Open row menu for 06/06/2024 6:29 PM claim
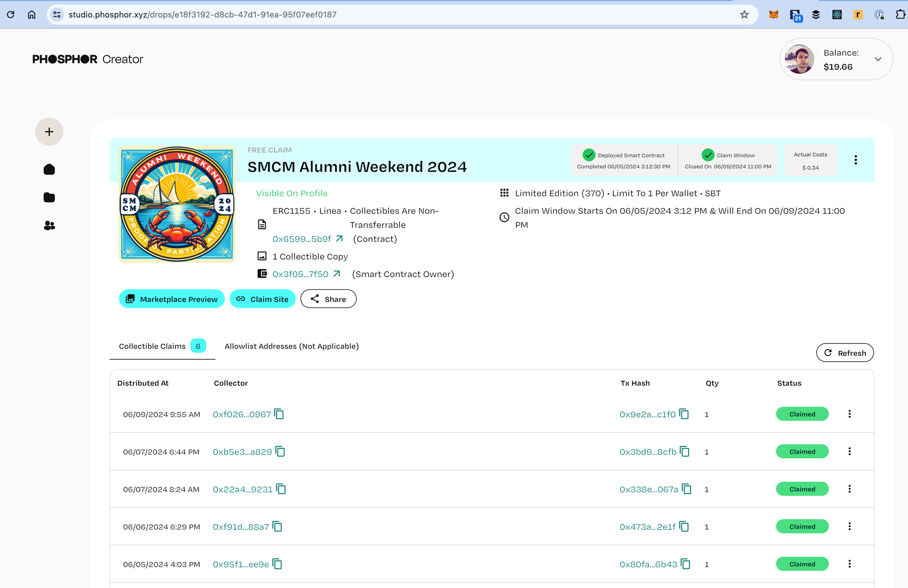 (x=849, y=527)
